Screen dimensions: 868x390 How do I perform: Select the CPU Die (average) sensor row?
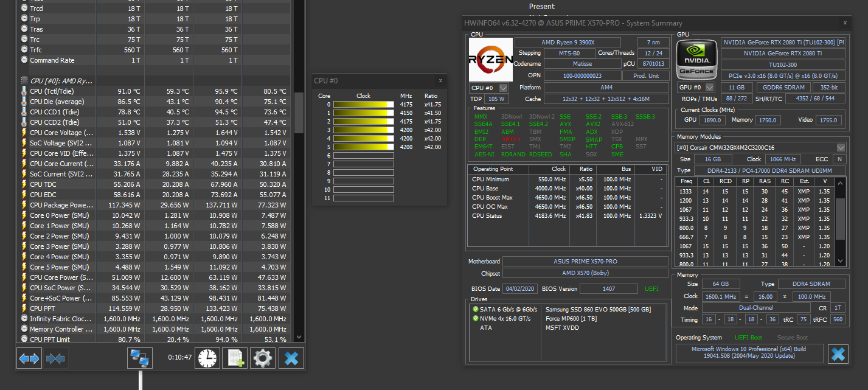tap(156, 102)
